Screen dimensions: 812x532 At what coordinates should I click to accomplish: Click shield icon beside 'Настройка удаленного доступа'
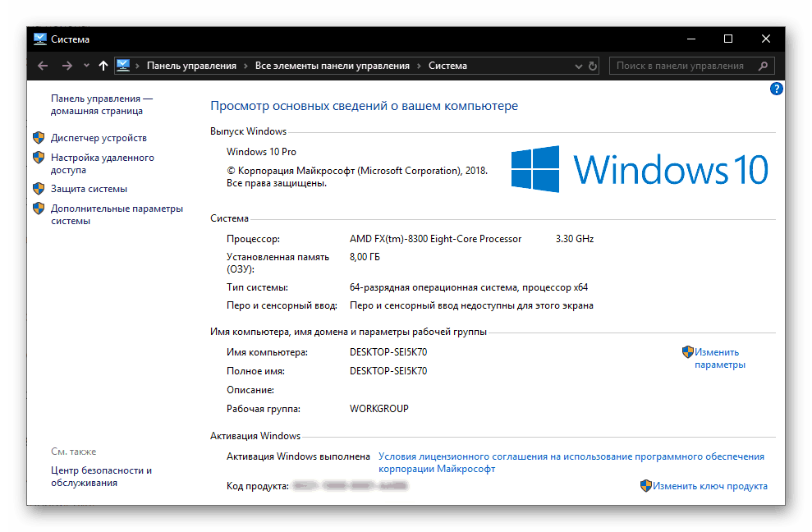39,157
